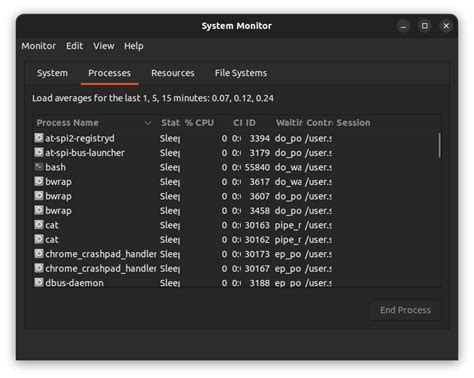Image resolution: width=474 pixels, height=378 pixels.
Task: Click the bash terminal icon
Action: pos(39,167)
